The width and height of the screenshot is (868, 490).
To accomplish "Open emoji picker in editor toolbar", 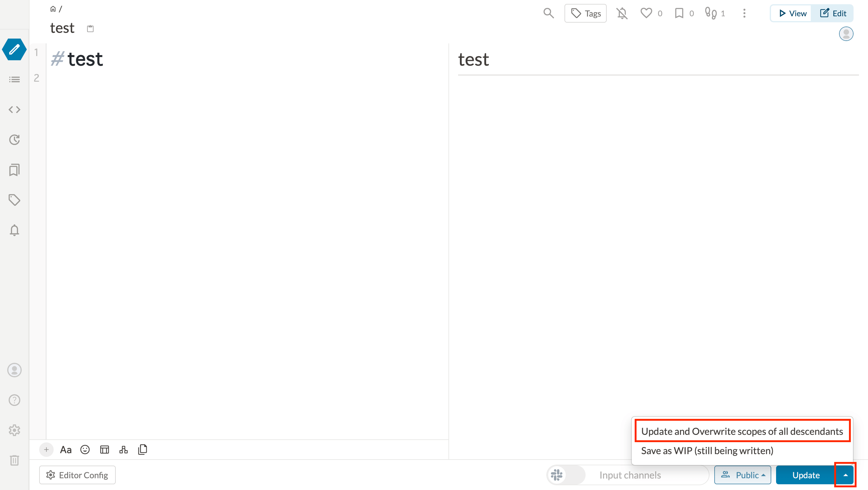I will point(85,450).
